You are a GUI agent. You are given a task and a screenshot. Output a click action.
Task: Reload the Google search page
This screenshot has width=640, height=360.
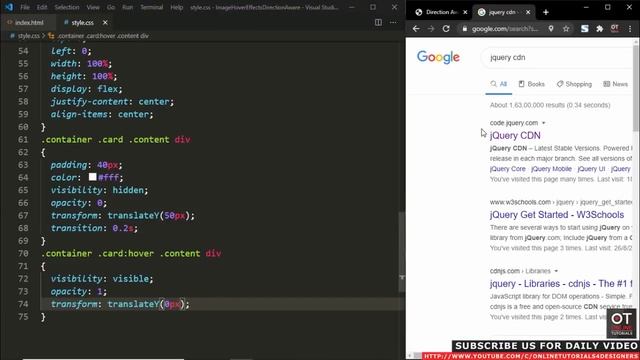click(x=446, y=29)
